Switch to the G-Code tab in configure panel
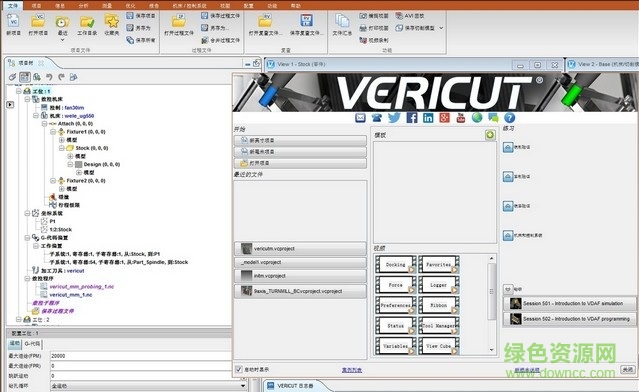This screenshot has height=392, width=639. click(x=32, y=344)
